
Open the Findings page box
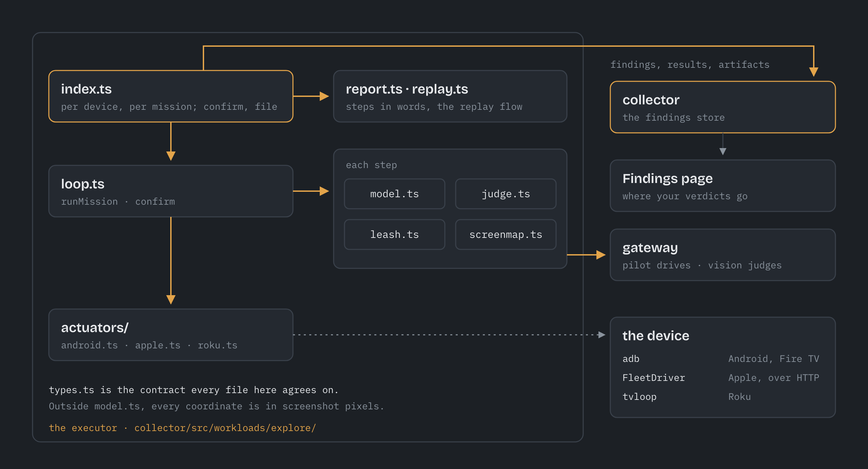click(x=723, y=186)
